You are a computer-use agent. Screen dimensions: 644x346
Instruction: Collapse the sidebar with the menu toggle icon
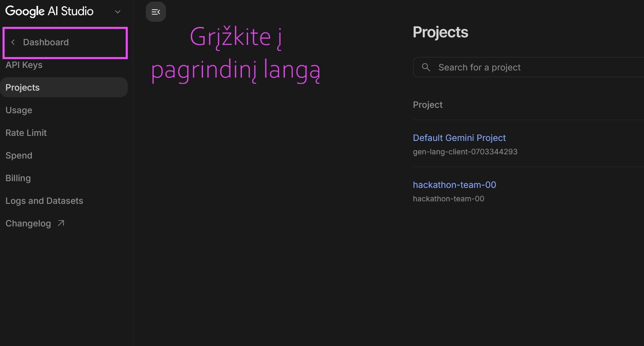(x=156, y=12)
